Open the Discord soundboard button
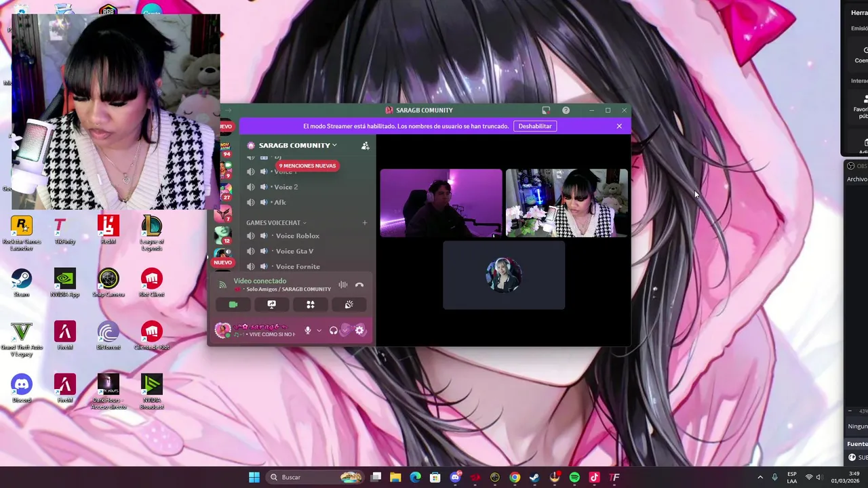This screenshot has height=488, width=868. point(349,305)
